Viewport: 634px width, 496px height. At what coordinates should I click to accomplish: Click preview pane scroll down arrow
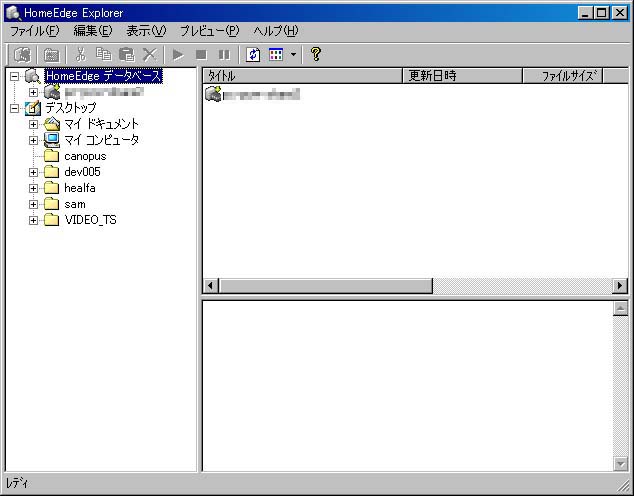620,463
